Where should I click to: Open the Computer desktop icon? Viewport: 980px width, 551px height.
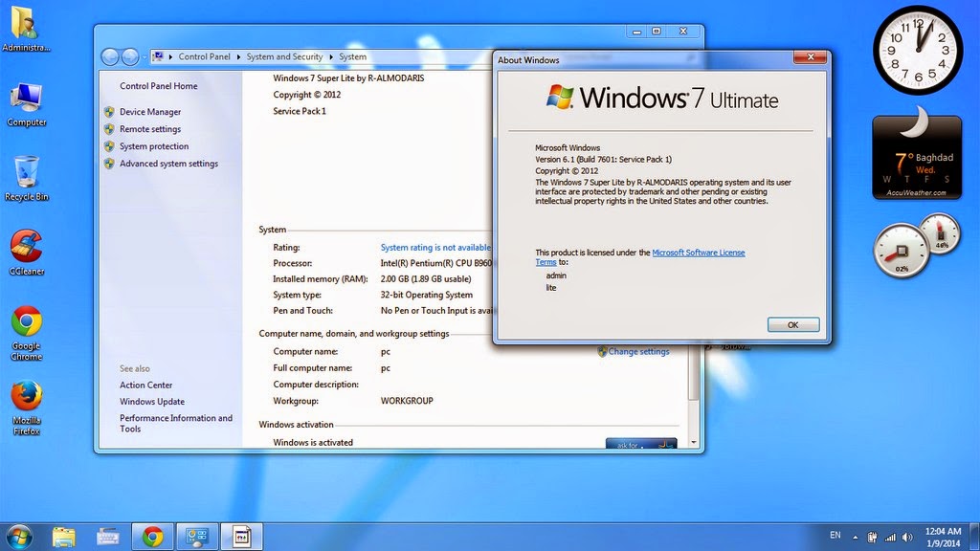coord(26,104)
